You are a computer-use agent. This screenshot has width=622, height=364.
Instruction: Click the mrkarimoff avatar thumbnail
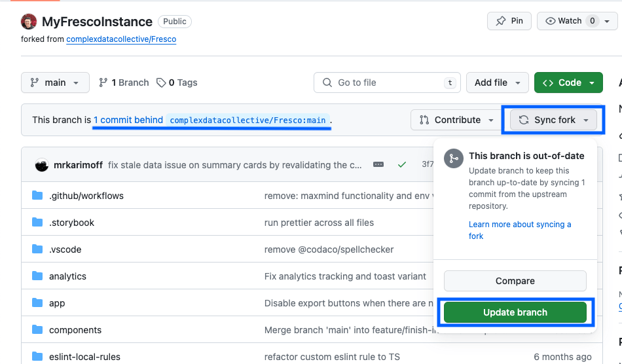[41, 165]
